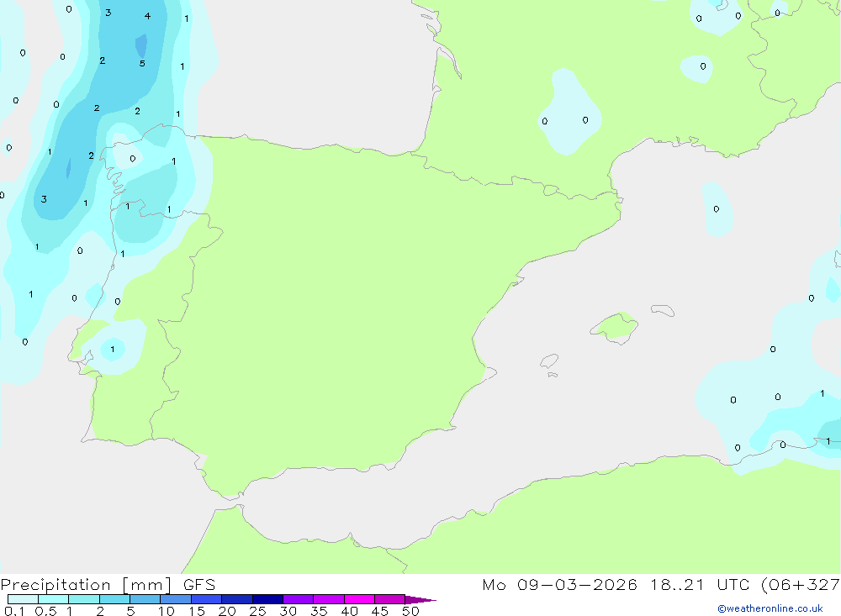Click the 2–5 mm legend color box
The width and height of the screenshot is (841, 616).
[x=114, y=599]
